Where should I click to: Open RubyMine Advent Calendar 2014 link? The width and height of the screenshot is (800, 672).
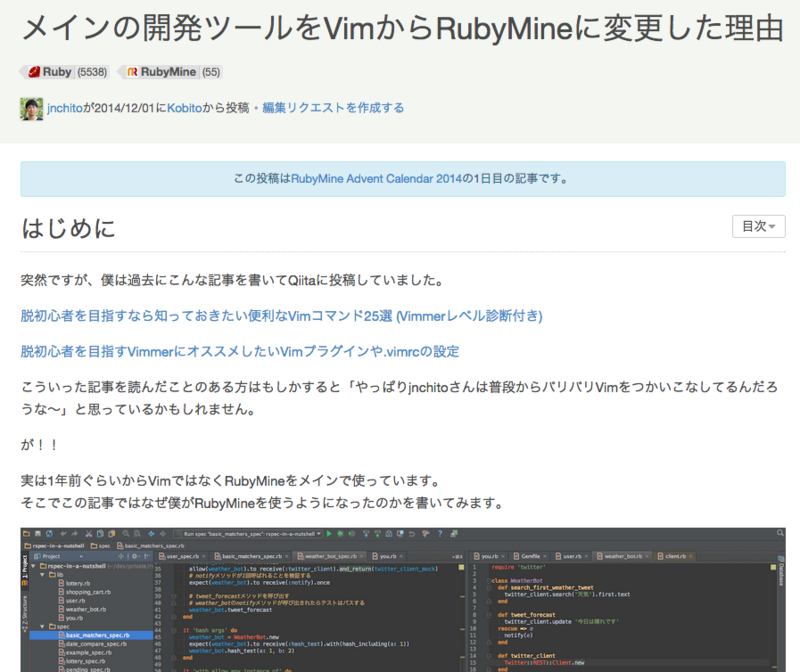tap(376, 179)
